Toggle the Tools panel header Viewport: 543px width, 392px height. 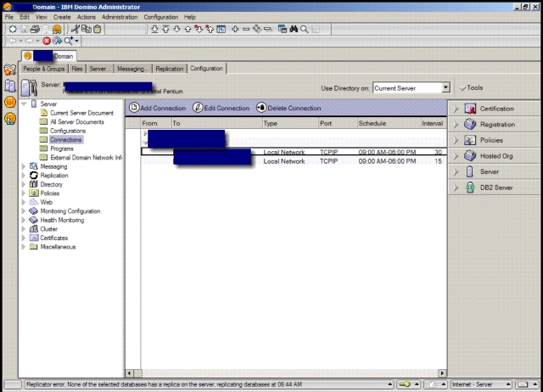coord(471,88)
